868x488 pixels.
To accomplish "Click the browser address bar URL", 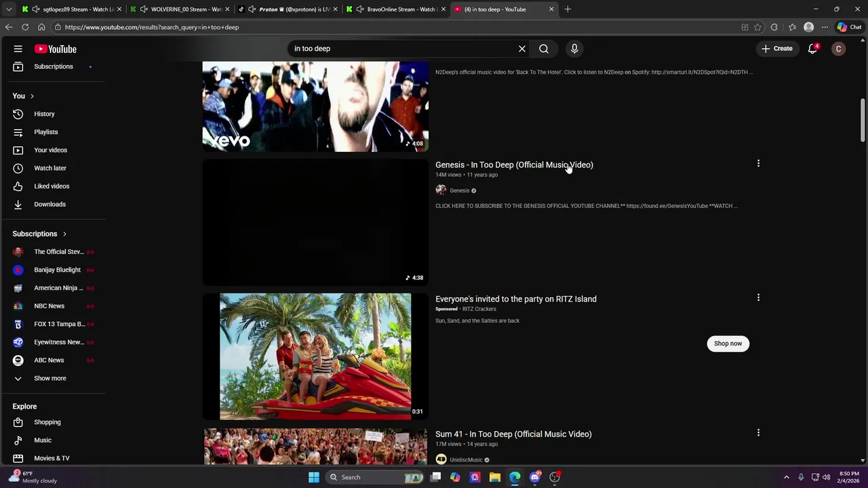I will tap(152, 27).
